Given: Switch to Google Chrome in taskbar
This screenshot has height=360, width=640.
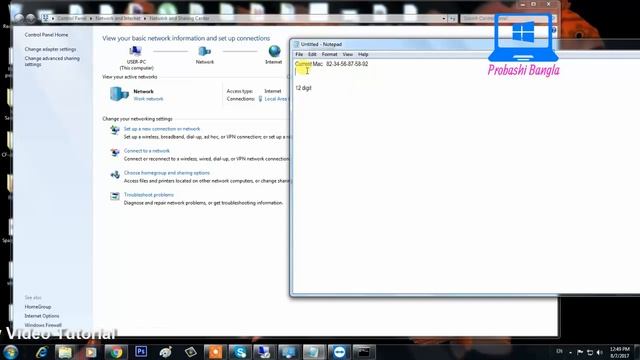Looking at the screenshot, I should pyautogui.click(x=116, y=352).
